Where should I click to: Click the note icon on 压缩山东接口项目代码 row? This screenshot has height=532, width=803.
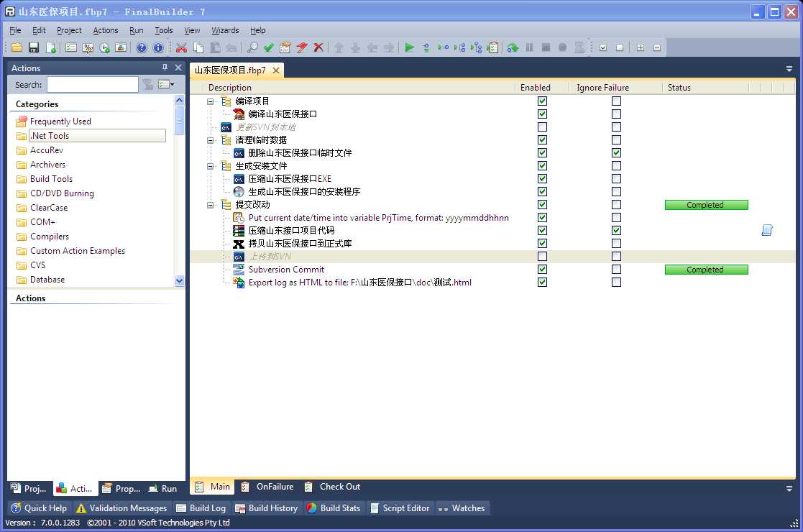tap(766, 231)
